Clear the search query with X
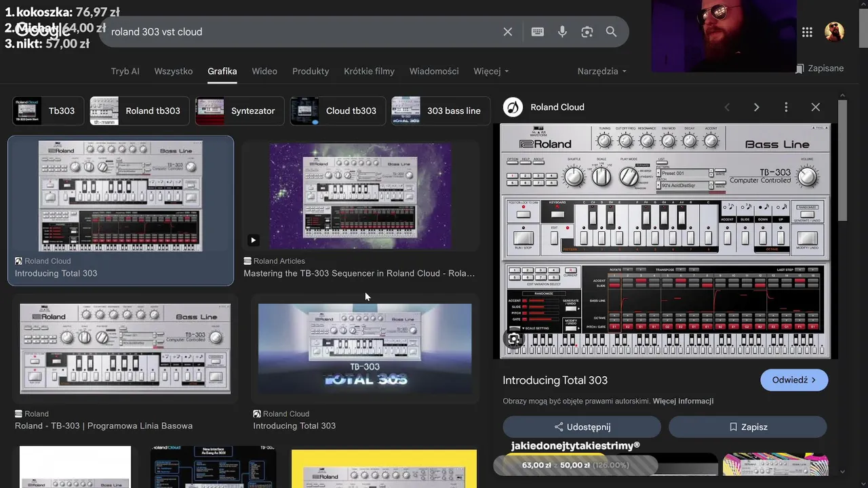This screenshot has height=488, width=868. [507, 32]
